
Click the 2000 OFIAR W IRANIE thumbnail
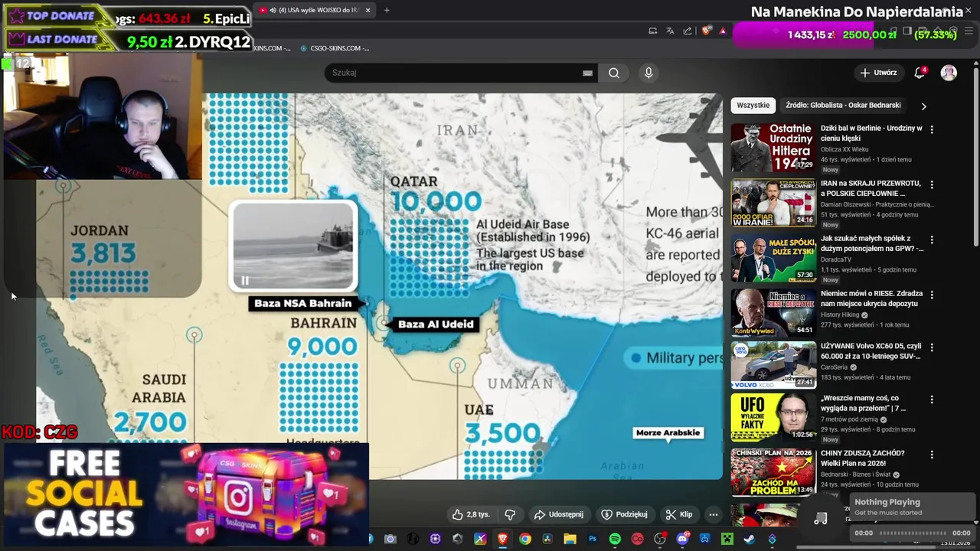[x=773, y=202]
